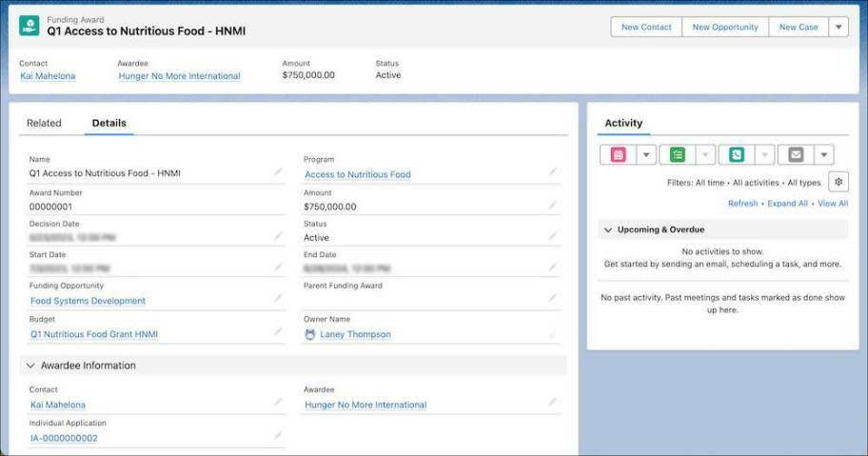
Task: Open the more actions dropdown beside New Case
Action: (838, 27)
